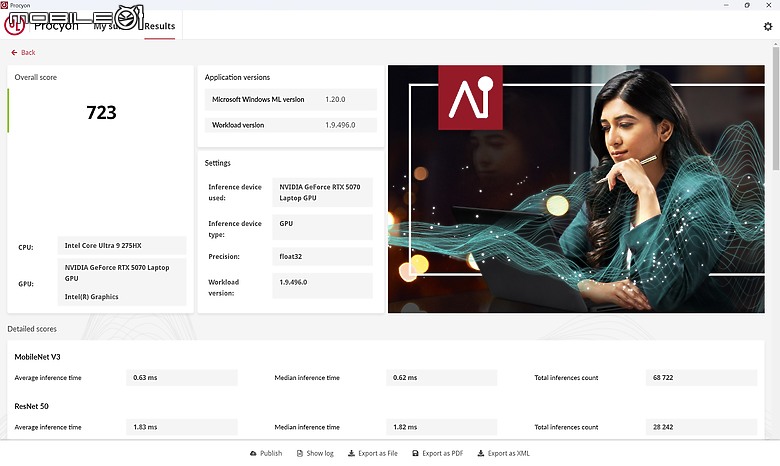Select the Intel(R) Graphics GPU entry
Viewport: 780px width, 466px height.
(x=92, y=296)
